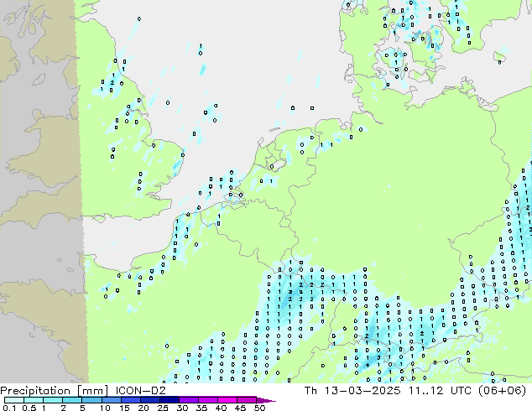Click the '50' legend label
Image resolution: width=532 pixels, height=411 pixels.
click(x=259, y=408)
